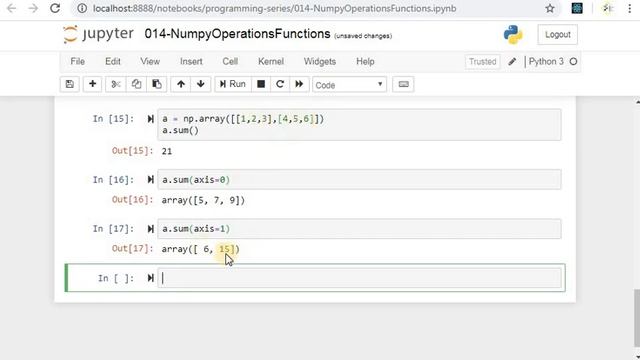Paste cells below icon

[x=157, y=84]
